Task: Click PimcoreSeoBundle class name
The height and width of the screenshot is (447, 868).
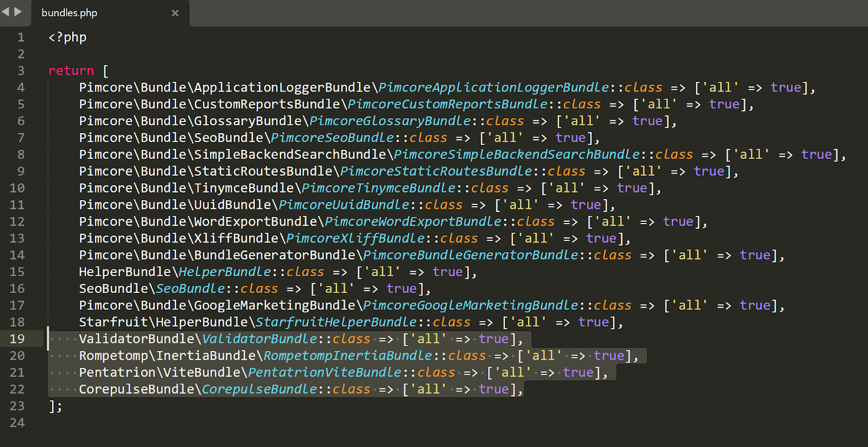Action: click(333, 138)
